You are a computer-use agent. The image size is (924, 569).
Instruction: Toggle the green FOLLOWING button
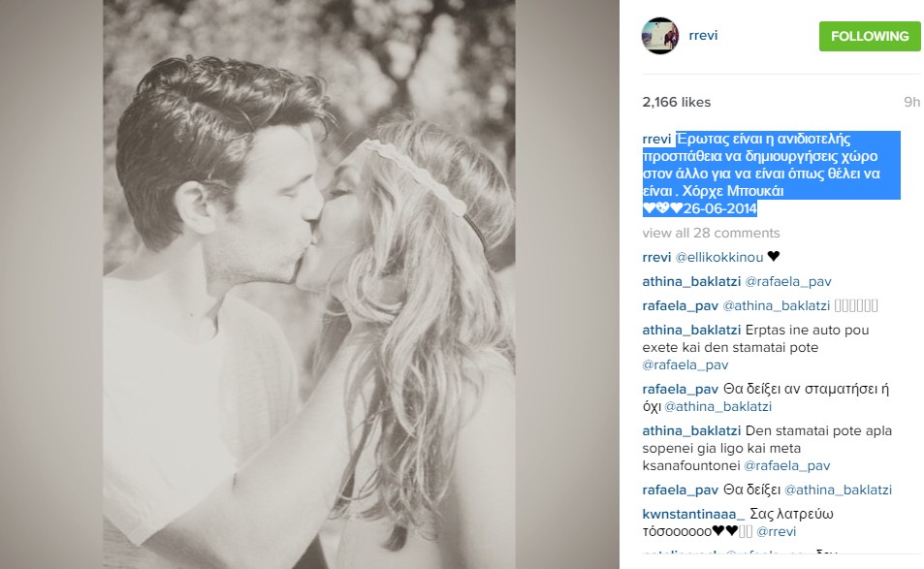[x=870, y=37]
